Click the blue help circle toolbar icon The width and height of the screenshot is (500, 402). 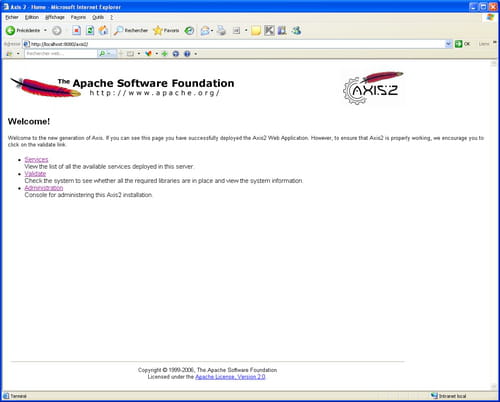click(187, 54)
